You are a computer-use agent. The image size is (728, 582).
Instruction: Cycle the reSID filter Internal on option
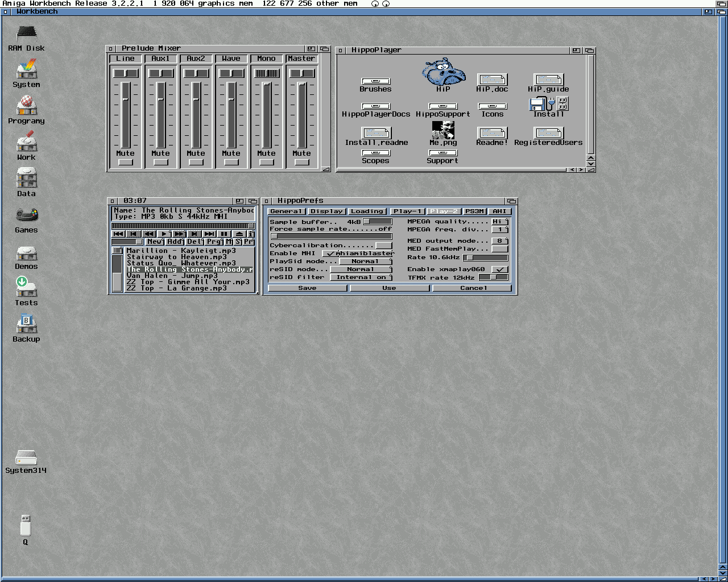(361, 277)
